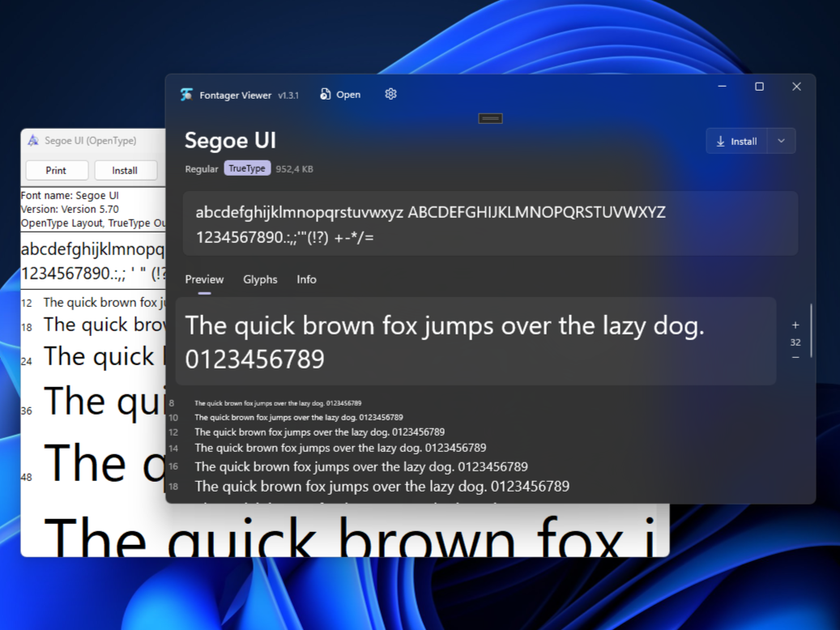
Task: Decrease preview size with minus button
Action: 795,357
